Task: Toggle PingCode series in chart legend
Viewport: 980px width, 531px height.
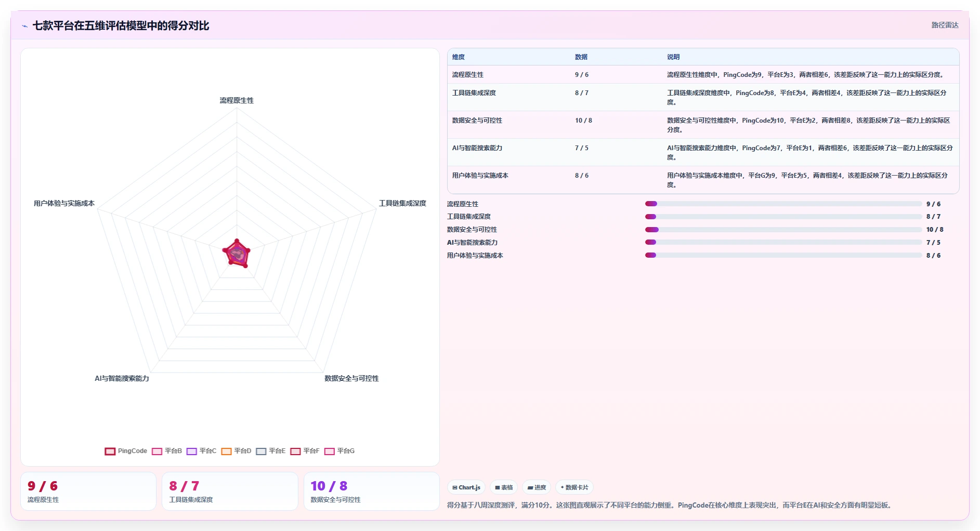Action: (x=126, y=451)
